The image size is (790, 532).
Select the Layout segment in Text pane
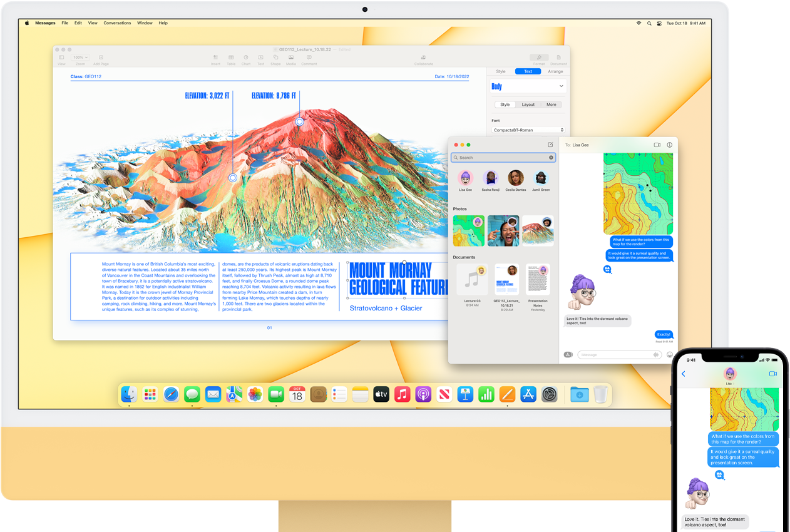pyautogui.click(x=528, y=105)
